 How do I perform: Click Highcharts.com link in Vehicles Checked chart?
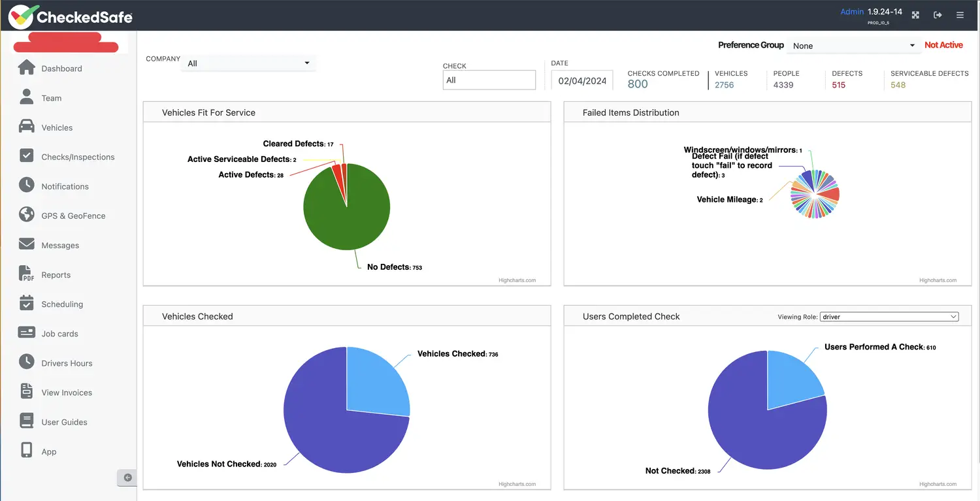[x=517, y=484]
